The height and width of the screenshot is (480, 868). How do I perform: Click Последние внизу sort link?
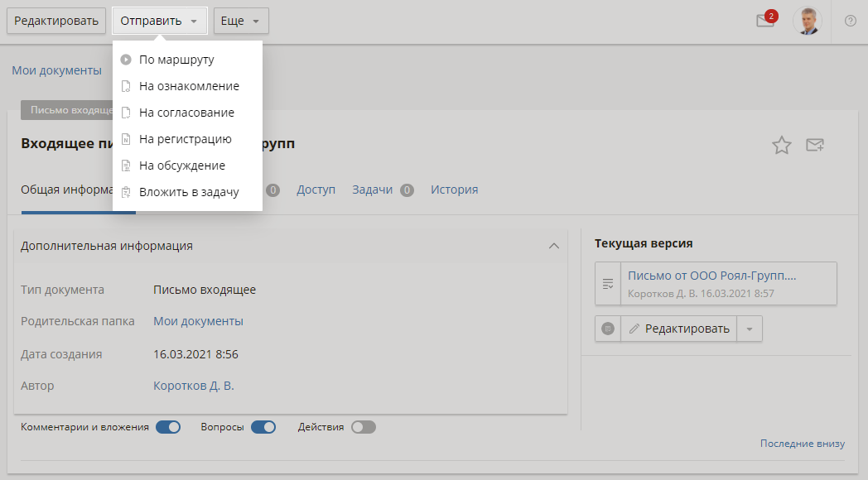tap(802, 444)
